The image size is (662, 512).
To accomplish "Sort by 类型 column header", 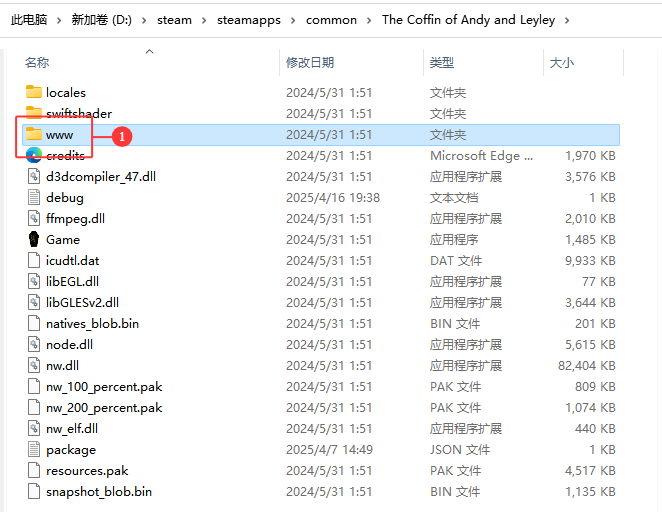I will pyautogui.click(x=442, y=62).
